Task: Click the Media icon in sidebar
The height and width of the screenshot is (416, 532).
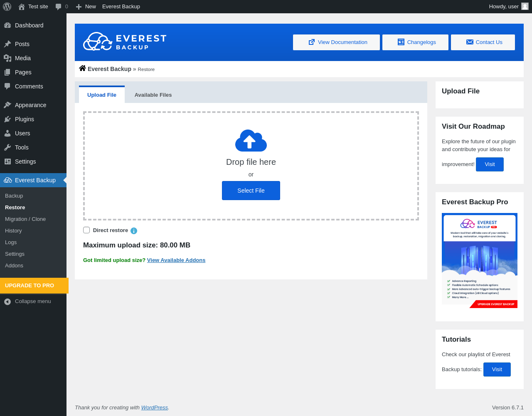Action: click(x=7, y=58)
